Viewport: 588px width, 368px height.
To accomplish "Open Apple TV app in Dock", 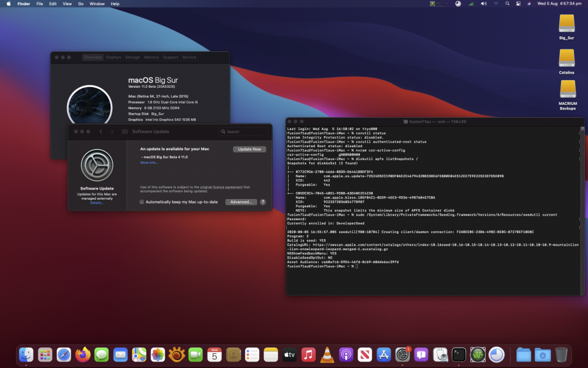I will pyautogui.click(x=289, y=354).
